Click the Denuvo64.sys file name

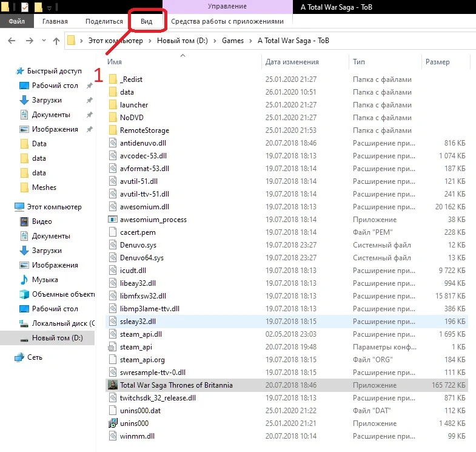click(x=142, y=258)
